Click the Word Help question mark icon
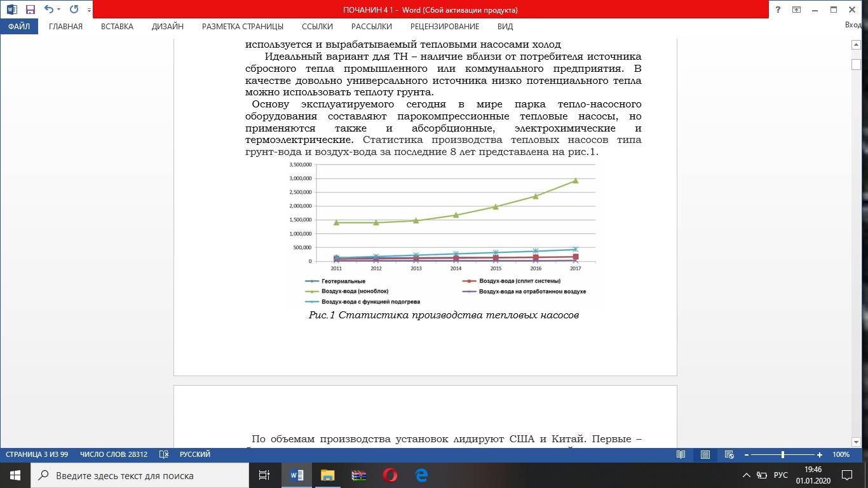Screen dimensions: 868x488 coord(778,10)
